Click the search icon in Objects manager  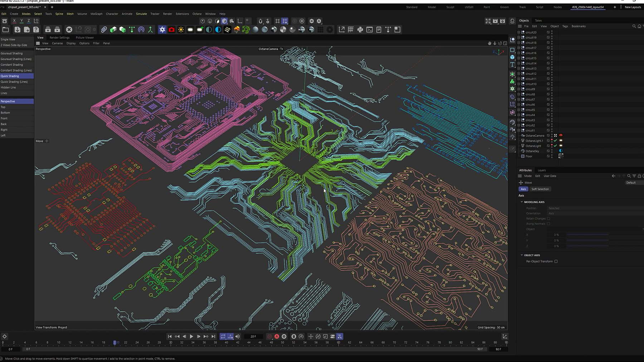point(634,26)
